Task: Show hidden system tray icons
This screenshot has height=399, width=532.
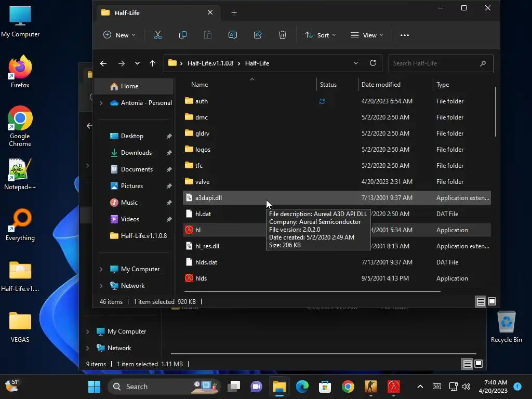Action: (420, 387)
